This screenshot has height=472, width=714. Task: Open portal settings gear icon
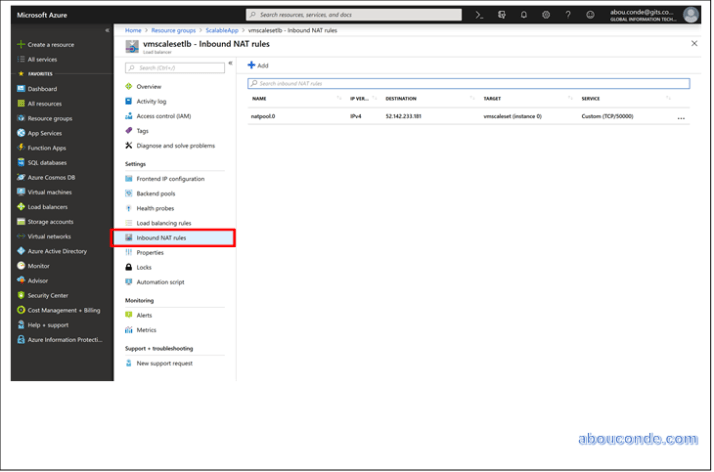point(546,15)
